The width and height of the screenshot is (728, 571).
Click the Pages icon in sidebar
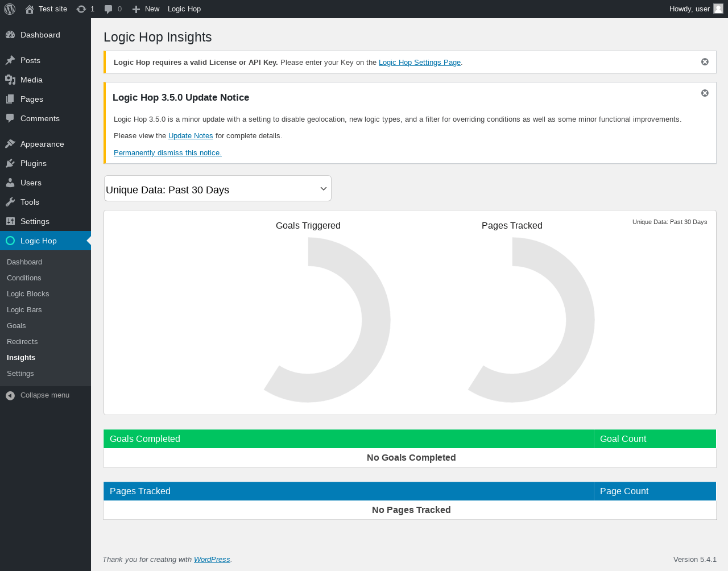tap(10, 99)
